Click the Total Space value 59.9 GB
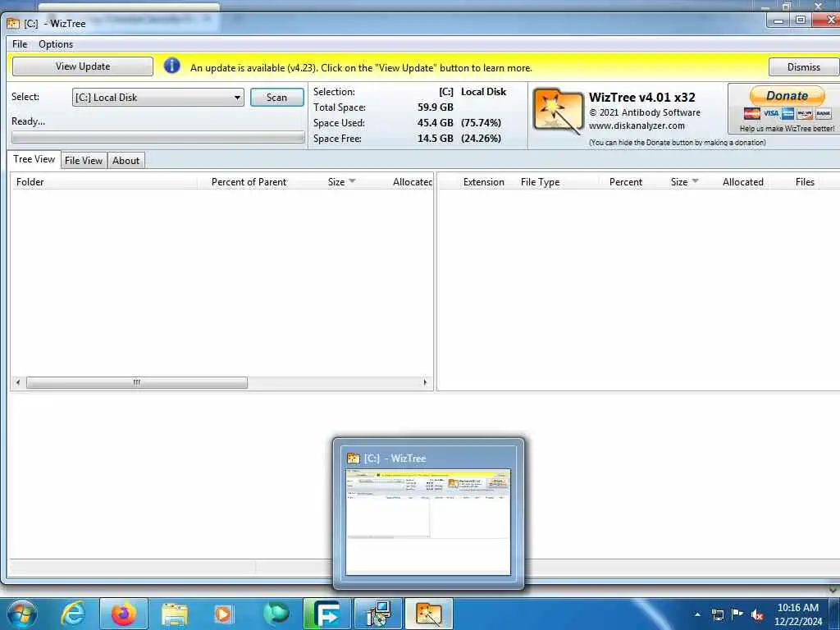Screen dimensions: 840x630 [x=435, y=107]
